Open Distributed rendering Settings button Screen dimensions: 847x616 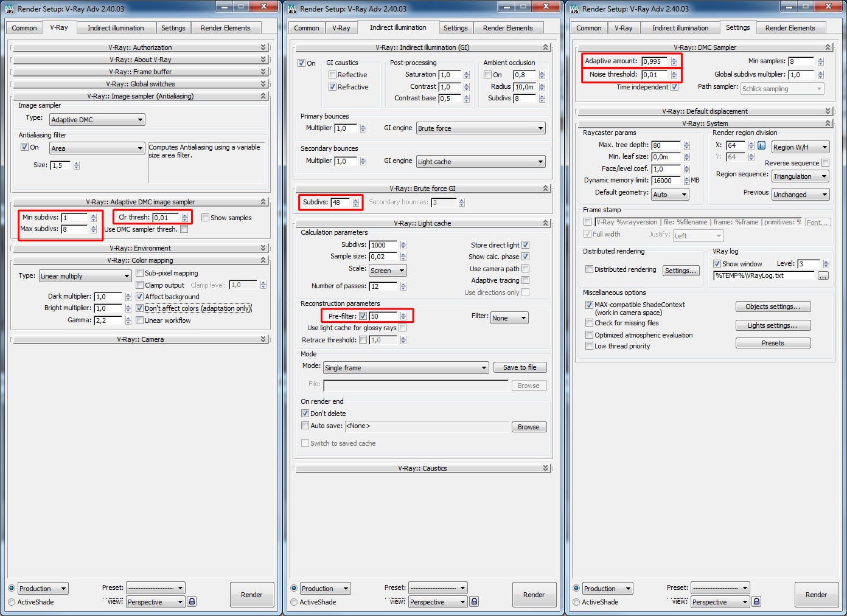(681, 271)
